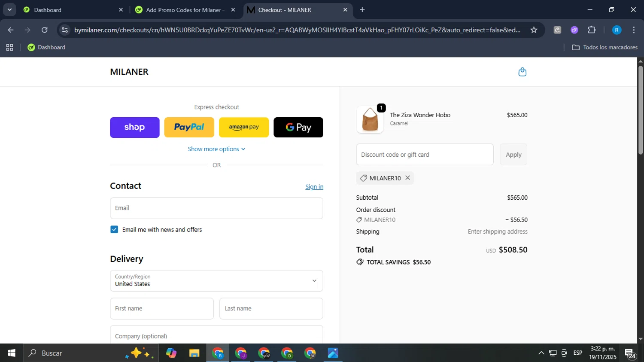This screenshot has width=644, height=362.
Task: Open the Chrome taskbar icon labeled D
Action: pos(287,353)
